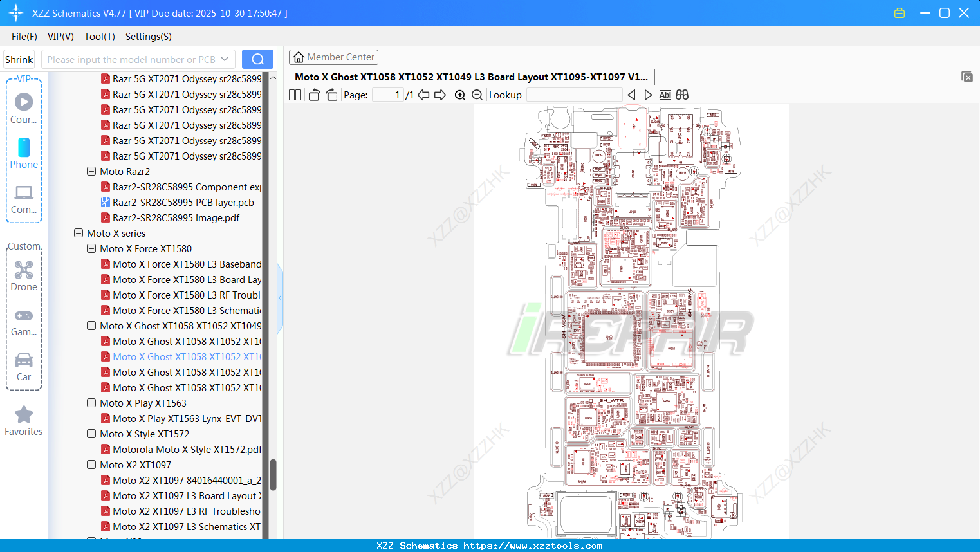Screen dimensions: 980x552
Task: Switch to dual-page view mode
Action: click(x=294, y=94)
